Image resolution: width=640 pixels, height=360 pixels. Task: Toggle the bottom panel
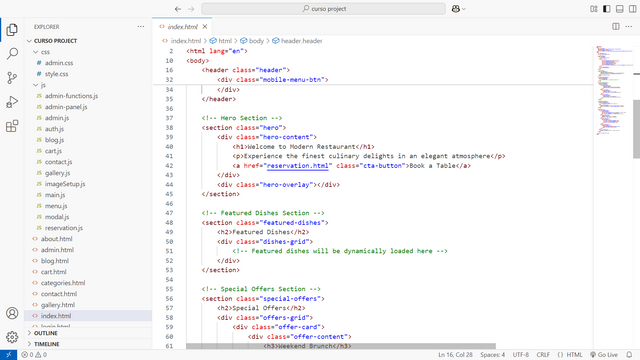[x=620, y=9]
